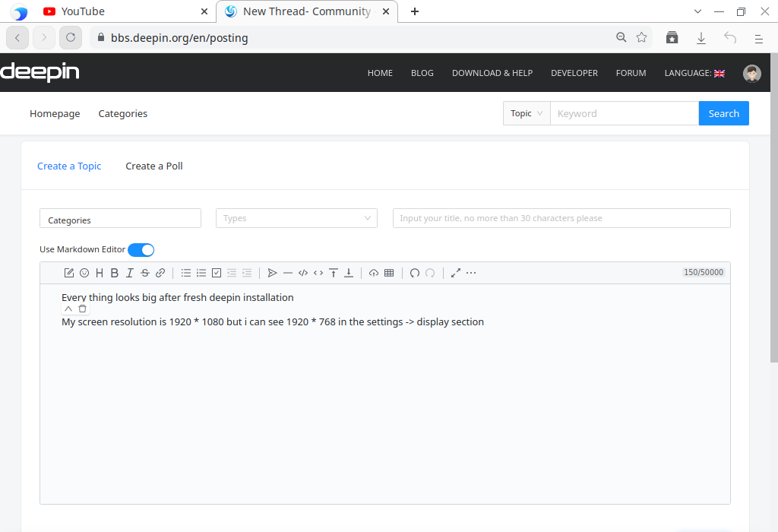Move the paragraph block up with arrow icon
Image resolution: width=778 pixels, height=532 pixels.
(68, 309)
